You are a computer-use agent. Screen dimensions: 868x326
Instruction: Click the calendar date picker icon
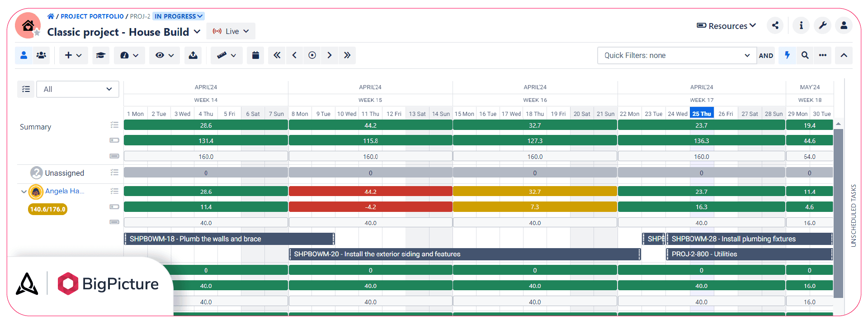coord(255,55)
